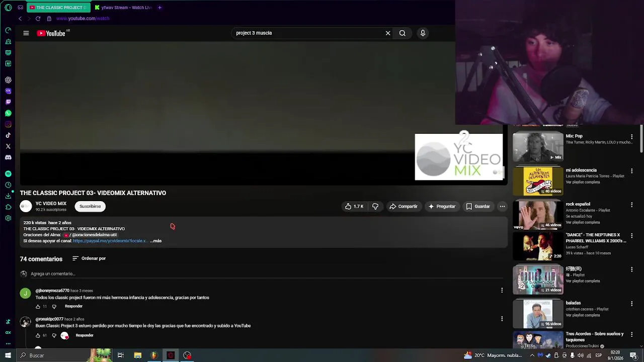Click the Guardar save button

click(477, 206)
